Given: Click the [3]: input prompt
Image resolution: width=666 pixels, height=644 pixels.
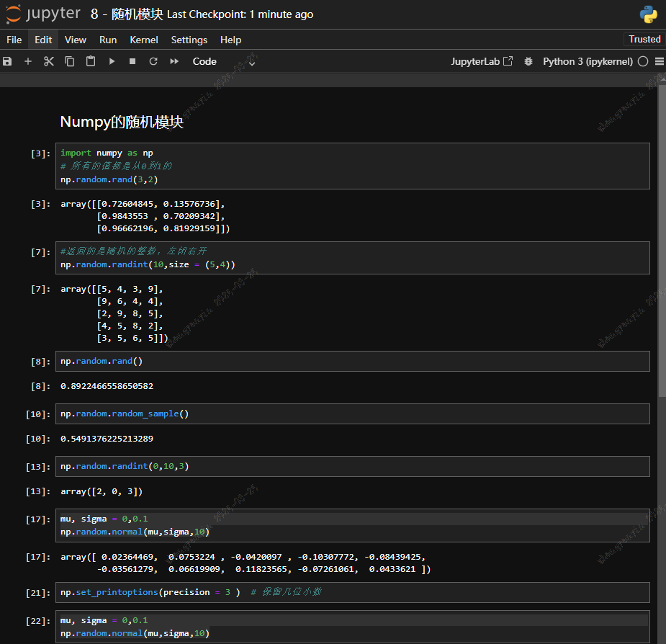Looking at the screenshot, I should pyautogui.click(x=40, y=153).
